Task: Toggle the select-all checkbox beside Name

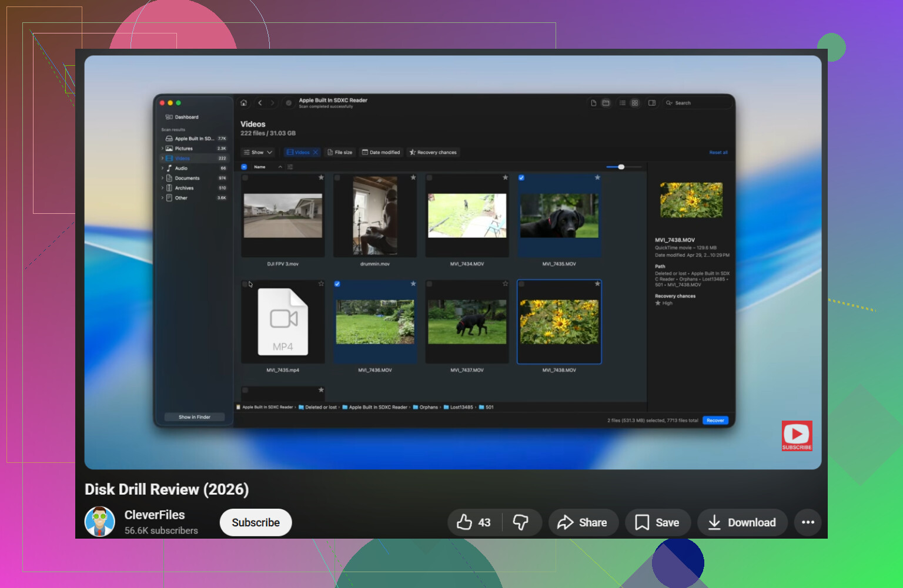Action: tap(244, 167)
